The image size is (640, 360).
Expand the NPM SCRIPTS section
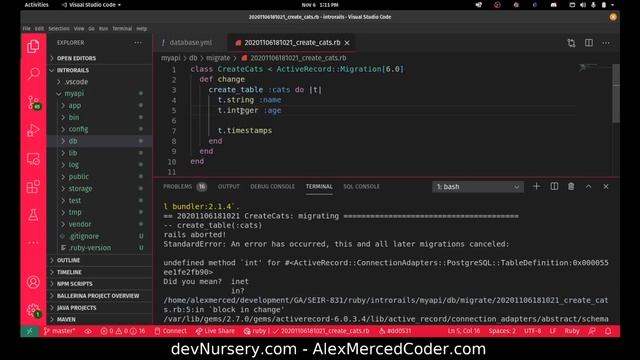[x=100, y=284]
